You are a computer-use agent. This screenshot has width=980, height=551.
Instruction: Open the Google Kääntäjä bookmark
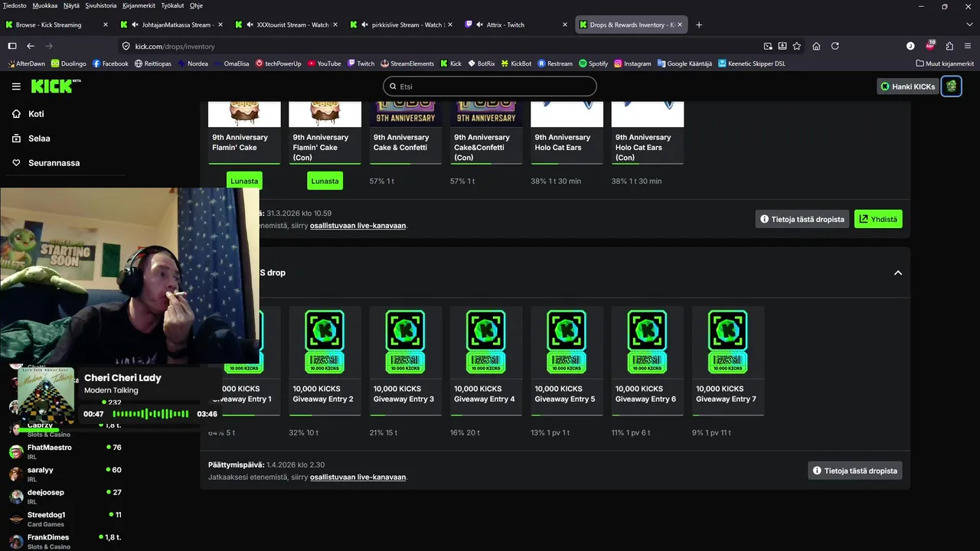[684, 64]
